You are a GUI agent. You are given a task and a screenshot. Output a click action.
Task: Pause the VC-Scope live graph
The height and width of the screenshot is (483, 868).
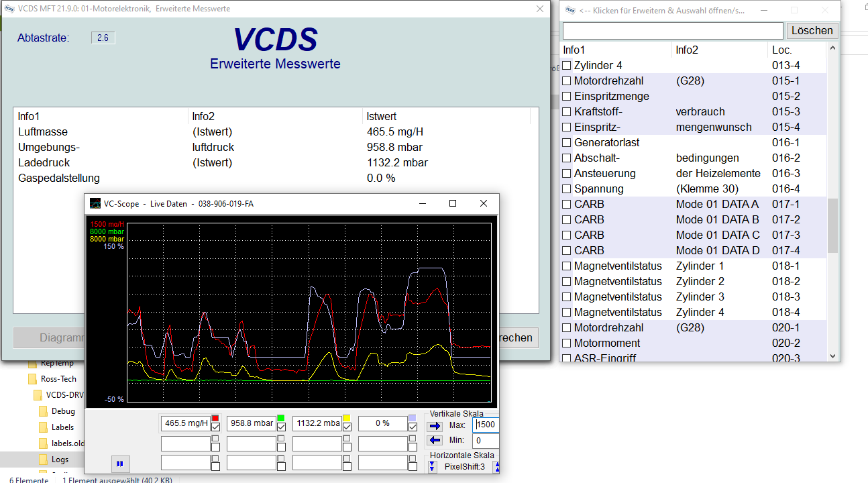click(x=120, y=463)
